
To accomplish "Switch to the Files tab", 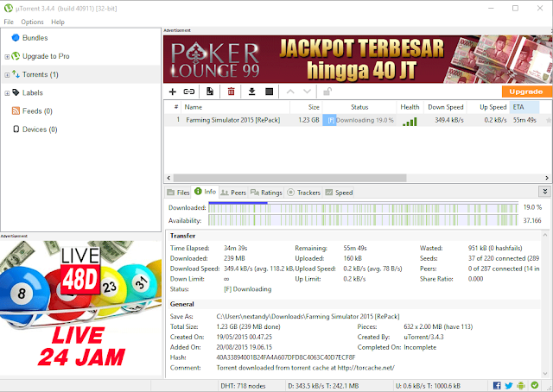I will (178, 193).
